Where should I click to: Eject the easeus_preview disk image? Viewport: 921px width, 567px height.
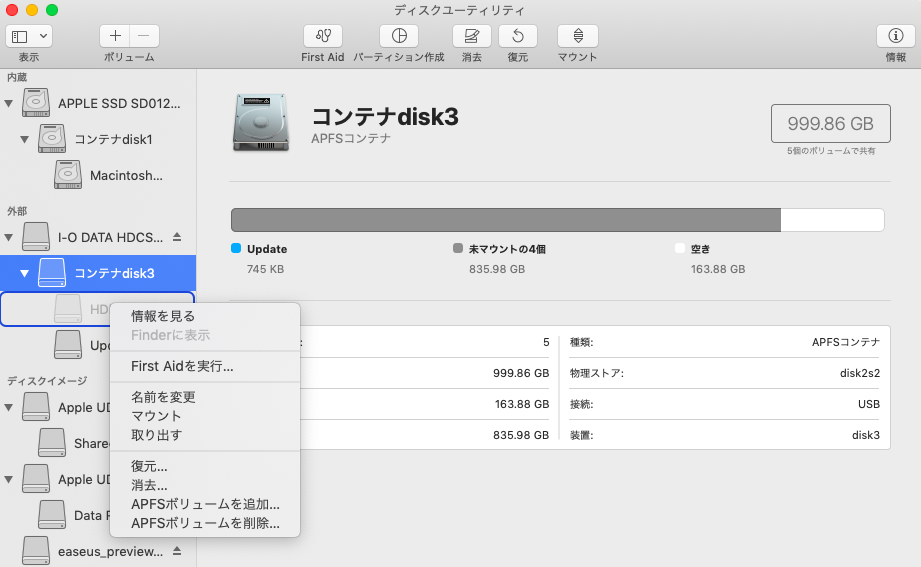tap(177, 551)
